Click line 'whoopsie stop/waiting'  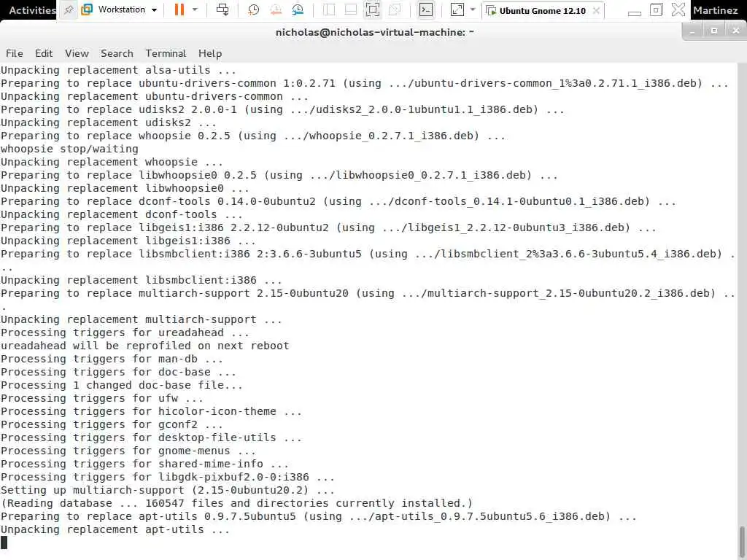point(69,149)
